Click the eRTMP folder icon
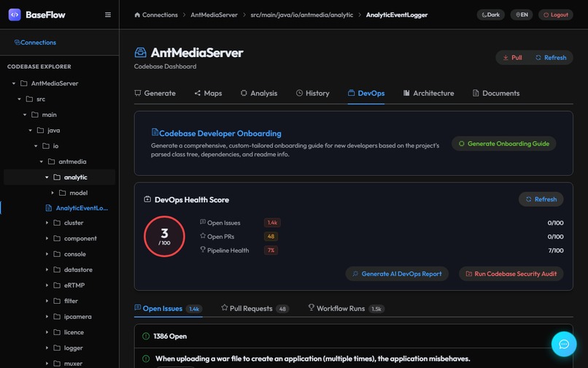 [57, 285]
